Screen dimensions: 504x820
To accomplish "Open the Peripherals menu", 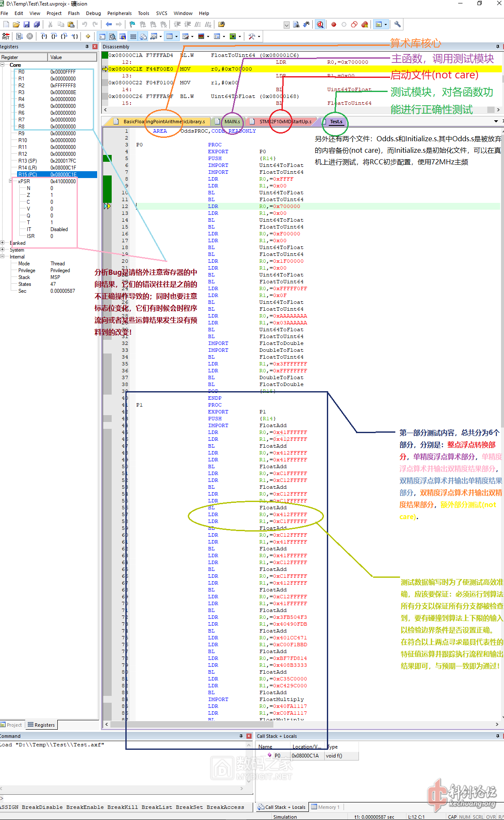I will (119, 13).
